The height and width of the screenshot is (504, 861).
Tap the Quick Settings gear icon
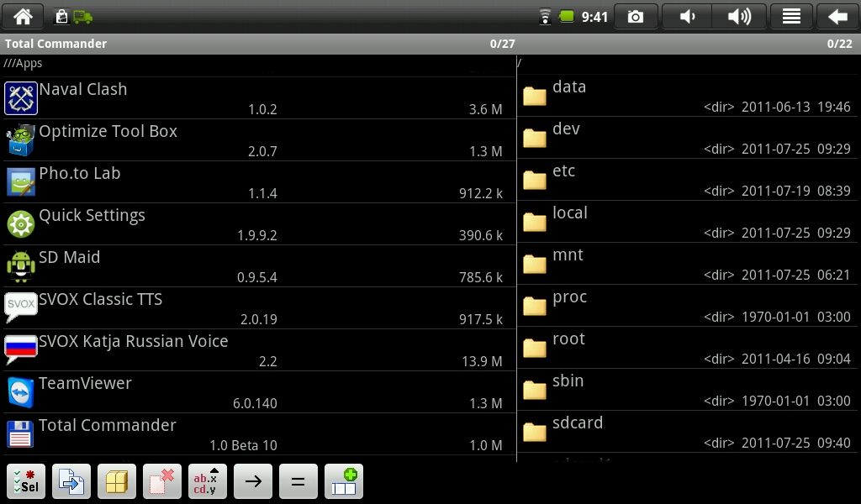pyautogui.click(x=21, y=224)
